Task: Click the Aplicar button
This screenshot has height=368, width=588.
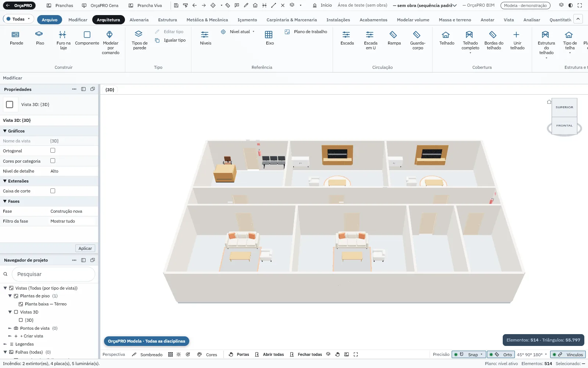Action: pyautogui.click(x=85, y=248)
